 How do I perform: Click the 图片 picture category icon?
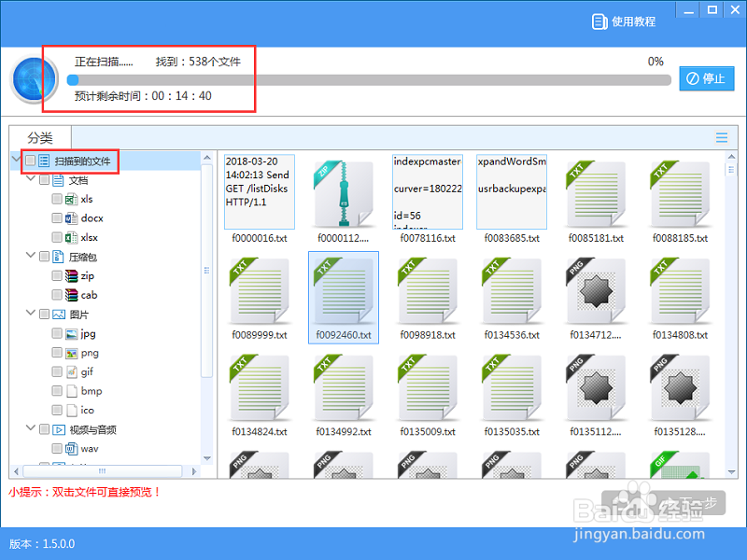(x=59, y=315)
